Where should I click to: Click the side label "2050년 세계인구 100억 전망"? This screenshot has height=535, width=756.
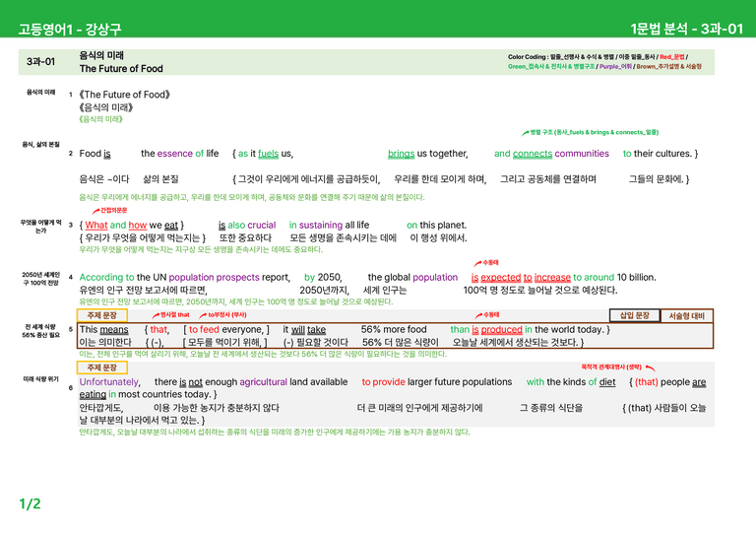pos(41,279)
